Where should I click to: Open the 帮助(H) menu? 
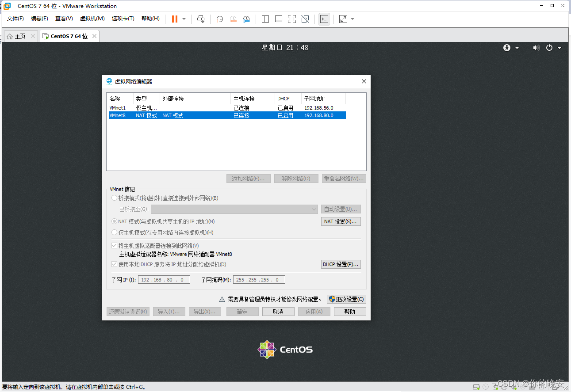click(150, 19)
